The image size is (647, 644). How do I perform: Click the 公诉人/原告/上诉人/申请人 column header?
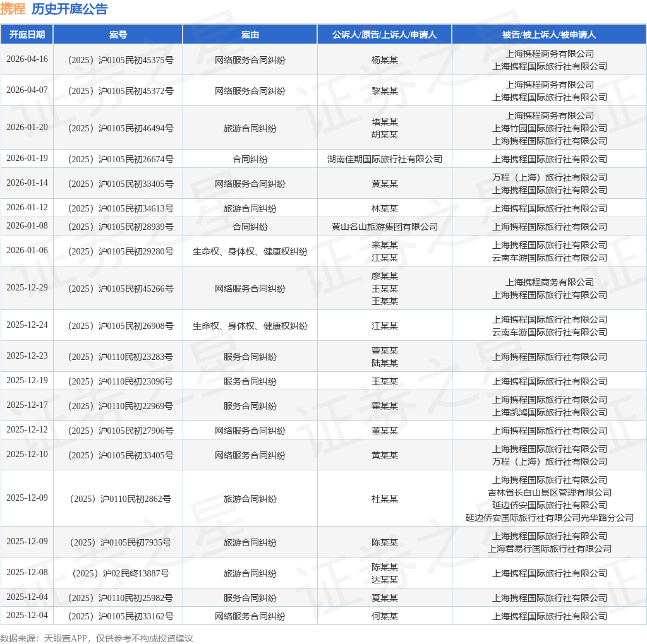point(385,35)
